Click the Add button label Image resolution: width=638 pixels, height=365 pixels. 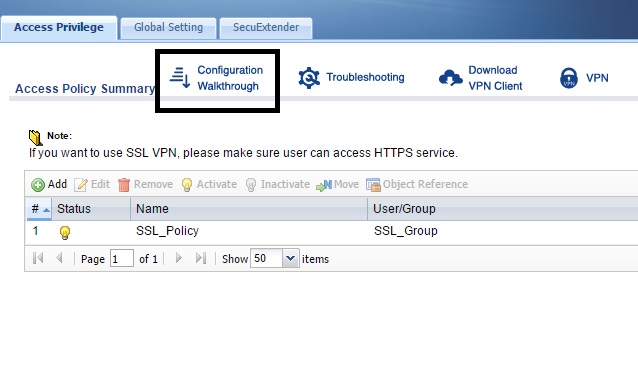57,184
